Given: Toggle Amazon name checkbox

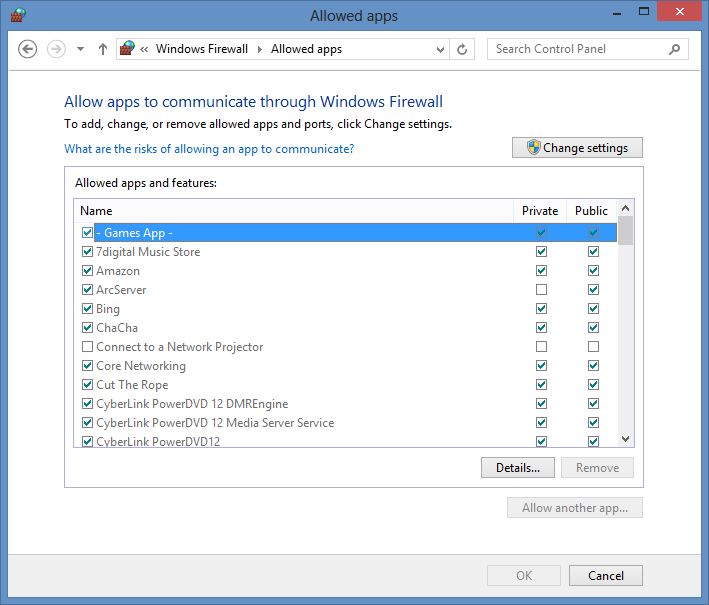Looking at the screenshot, I should (87, 270).
